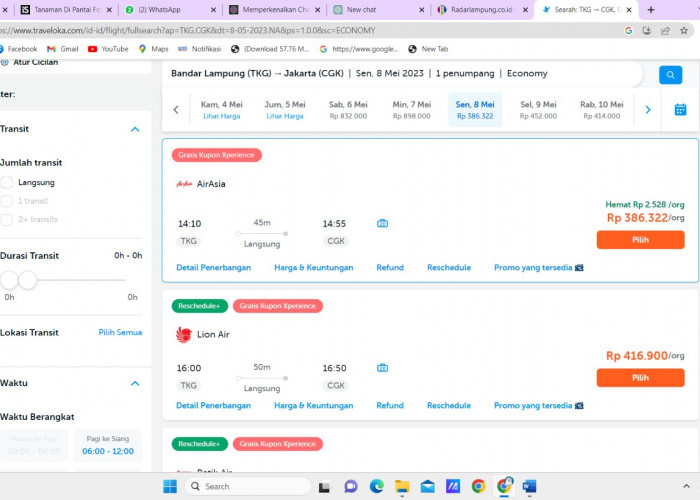Open Reschedule info for Lion Air flight
700x500 pixels.
click(x=449, y=405)
